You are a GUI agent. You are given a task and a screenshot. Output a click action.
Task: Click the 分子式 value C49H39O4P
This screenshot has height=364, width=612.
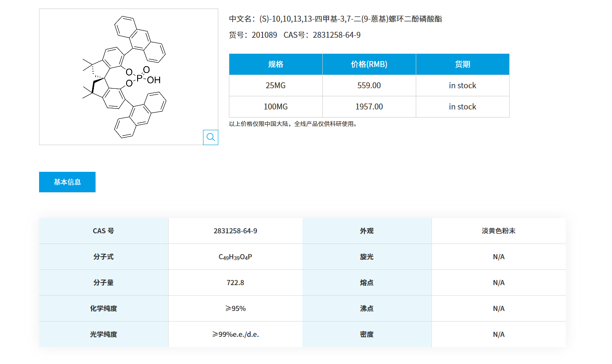click(x=235, y=256)
